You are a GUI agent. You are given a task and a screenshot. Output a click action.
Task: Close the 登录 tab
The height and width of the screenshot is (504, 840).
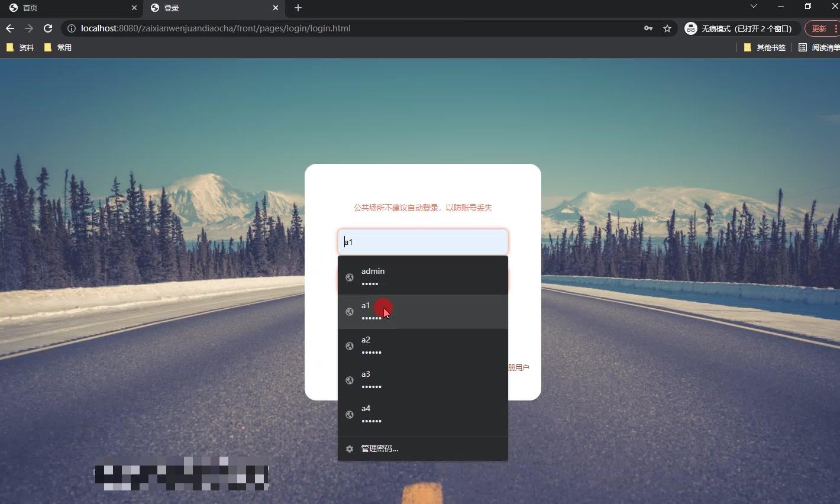point(276,8)
